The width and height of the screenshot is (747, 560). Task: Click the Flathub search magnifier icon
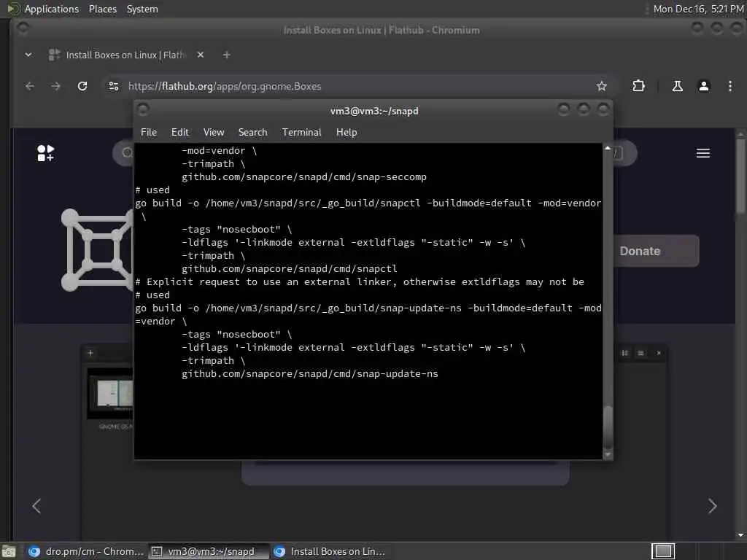coord(127,153)
